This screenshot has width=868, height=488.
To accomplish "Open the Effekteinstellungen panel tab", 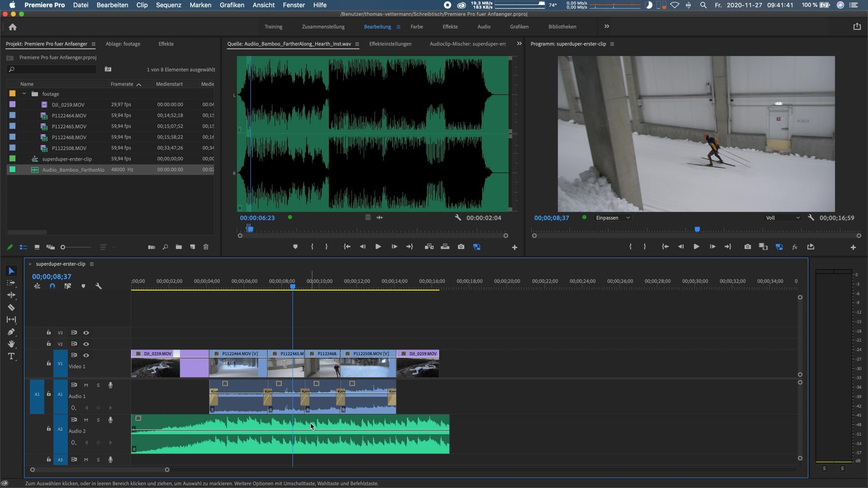I will coord(390,44).
